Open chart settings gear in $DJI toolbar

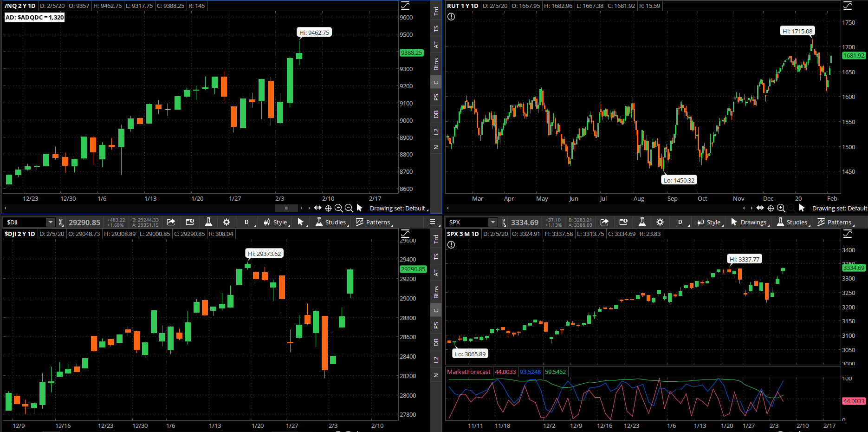pos(227,222)
